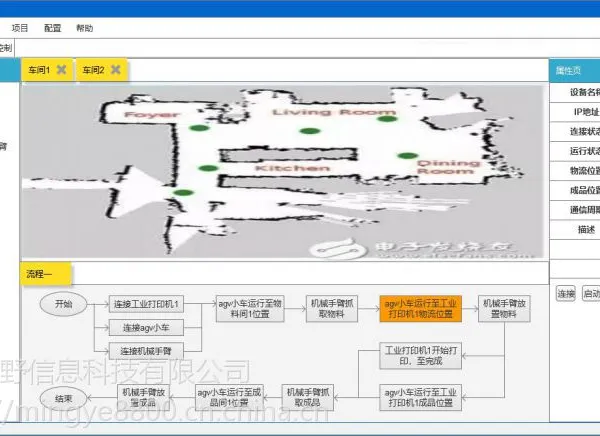Viewport: 600px width, 436px height.
Task: Select the 开始 start node
Action: 64,304
